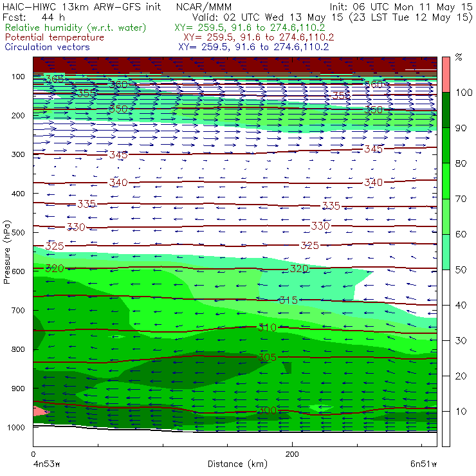Click the '300' pressure axis tick label
The image size is (476, 476).
(18, 154)
